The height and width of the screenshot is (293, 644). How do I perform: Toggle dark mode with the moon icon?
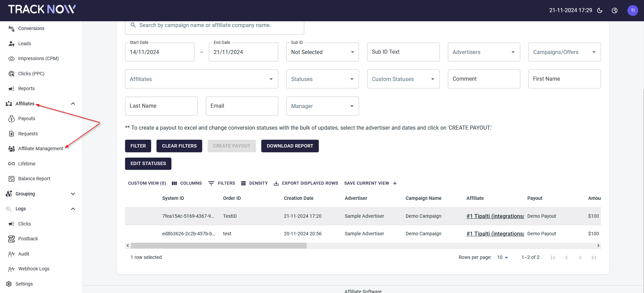tap(600, 10)
